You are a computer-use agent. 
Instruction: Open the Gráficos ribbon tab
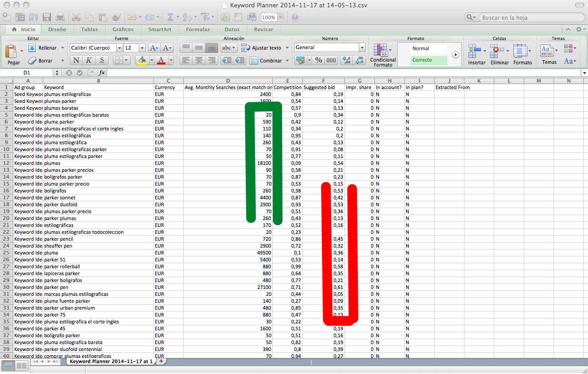tap(123, 29)
